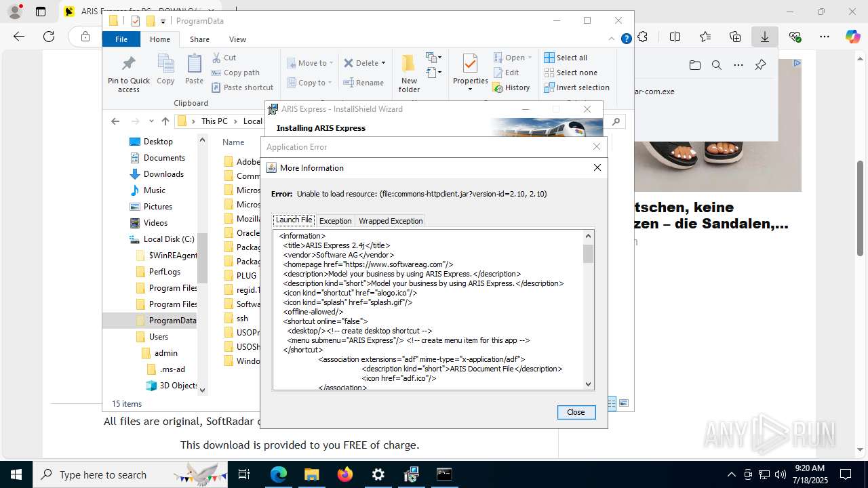This screenshot has height=488, width=868.
Task: Select Videos in the navigation pane
Action: [x=155, y=223]
